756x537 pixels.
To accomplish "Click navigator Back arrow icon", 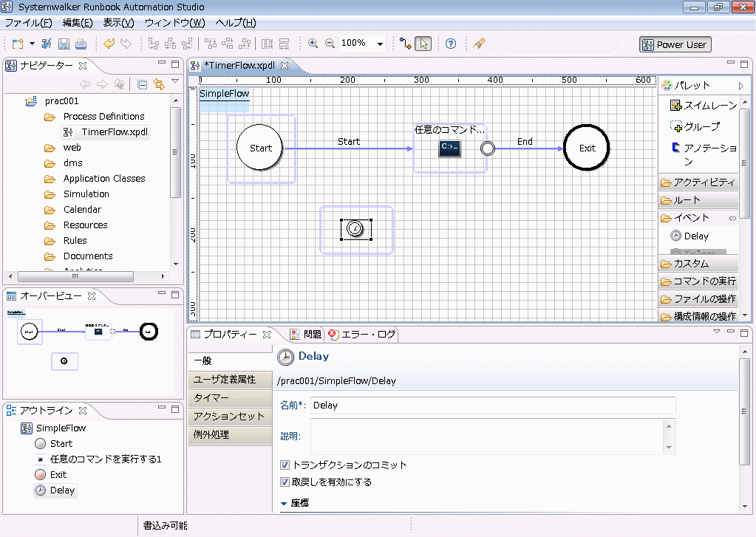I will point(85,84).
